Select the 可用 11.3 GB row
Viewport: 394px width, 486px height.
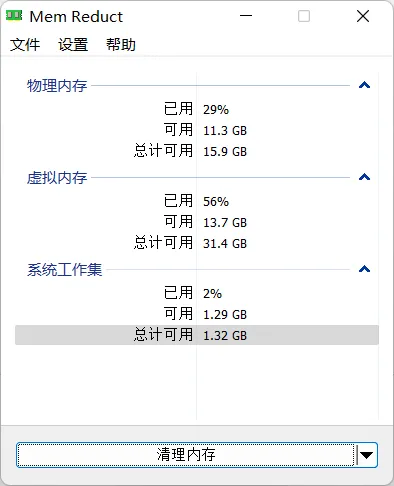coord(197,130)
